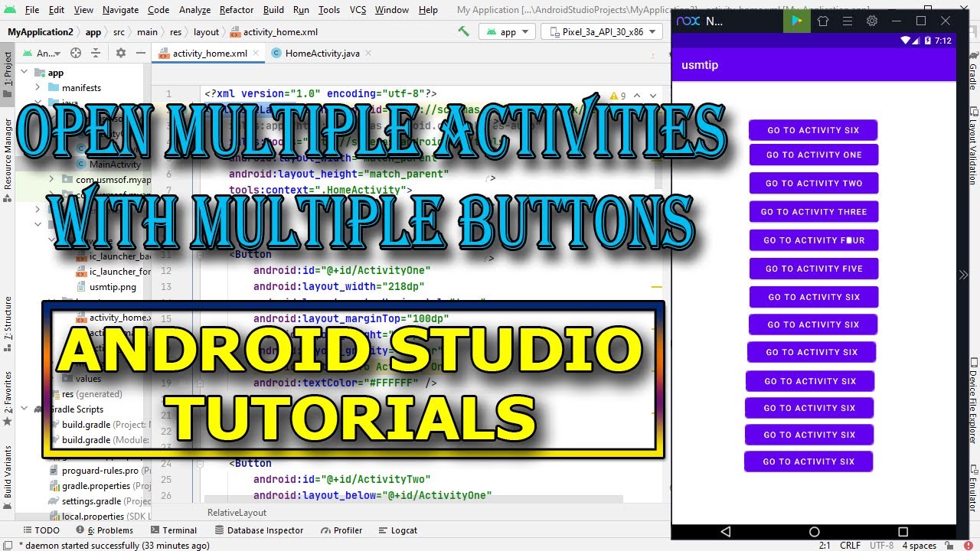Open the Profiler tool tab

pyautogui.click(x=341, y=530)
